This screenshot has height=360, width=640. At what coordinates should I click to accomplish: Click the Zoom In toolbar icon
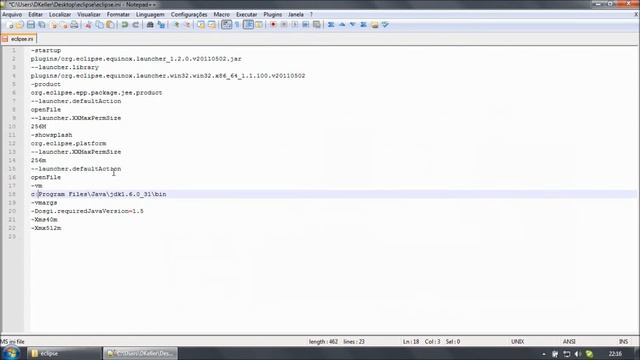pyautogui.click(x=176, y=25)
